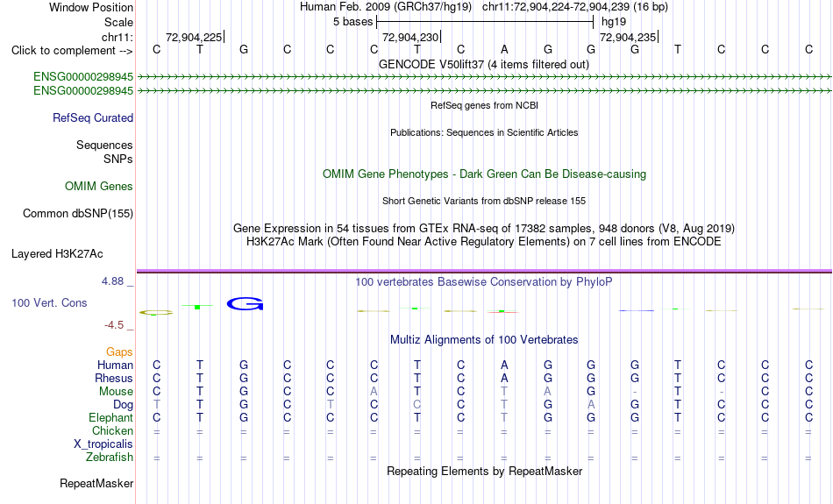Open the RepeatMasker track label

96,483
